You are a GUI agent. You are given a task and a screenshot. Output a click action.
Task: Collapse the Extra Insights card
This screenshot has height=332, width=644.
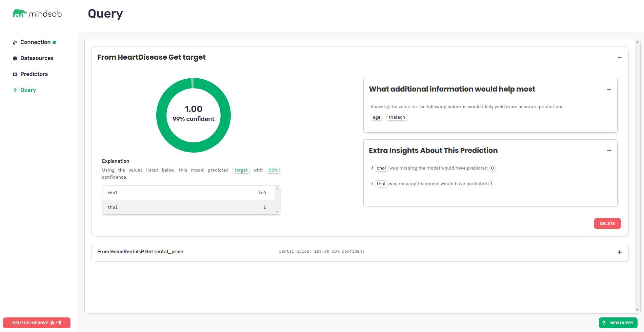pyautogui.click(x=609, y=151)
